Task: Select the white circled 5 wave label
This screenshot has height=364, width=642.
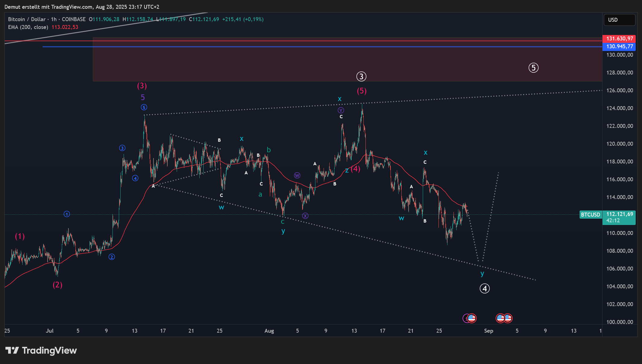Action: click(533, 68)
